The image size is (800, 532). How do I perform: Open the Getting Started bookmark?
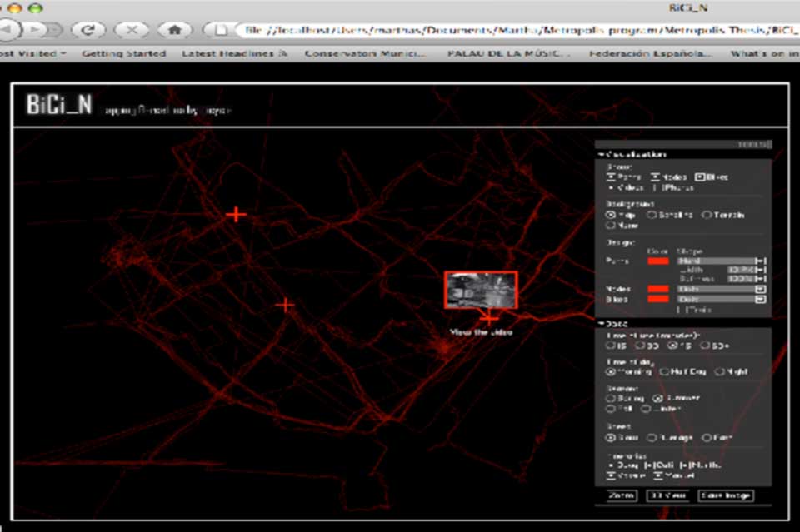[124, 53]
